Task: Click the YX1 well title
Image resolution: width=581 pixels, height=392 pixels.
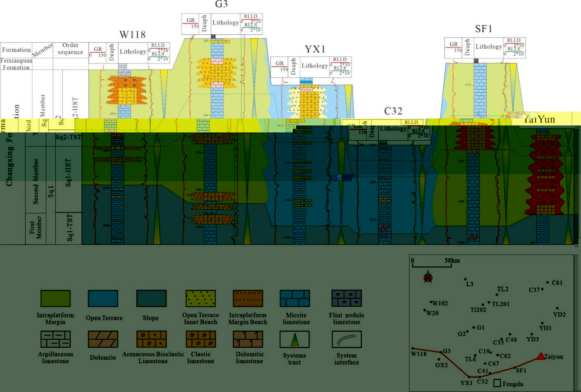Action: pyautogui.click(x=315, y=49)
